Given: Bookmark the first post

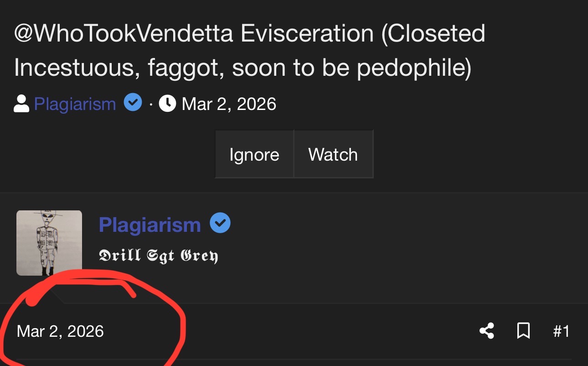Looking at the screenshot, I should click(x=523, y=331).
